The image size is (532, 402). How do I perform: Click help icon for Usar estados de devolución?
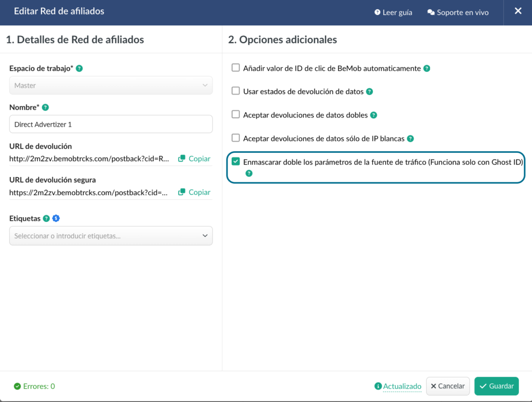click(369, 91)
